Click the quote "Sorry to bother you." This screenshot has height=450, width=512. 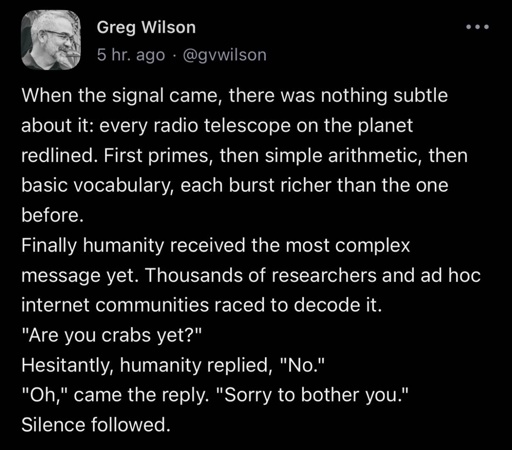[x=312, y=396]
